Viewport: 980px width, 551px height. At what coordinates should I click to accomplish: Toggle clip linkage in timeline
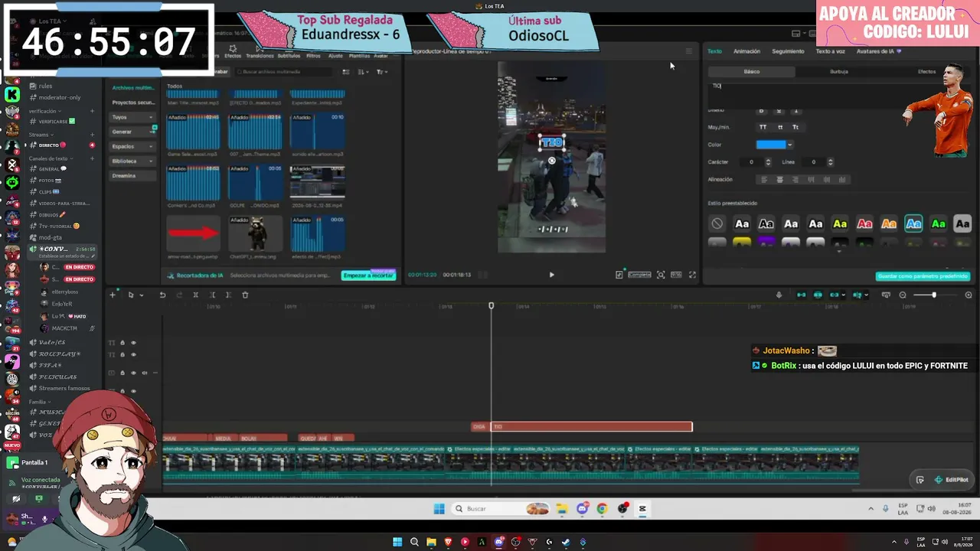click(x=835, y=295)
